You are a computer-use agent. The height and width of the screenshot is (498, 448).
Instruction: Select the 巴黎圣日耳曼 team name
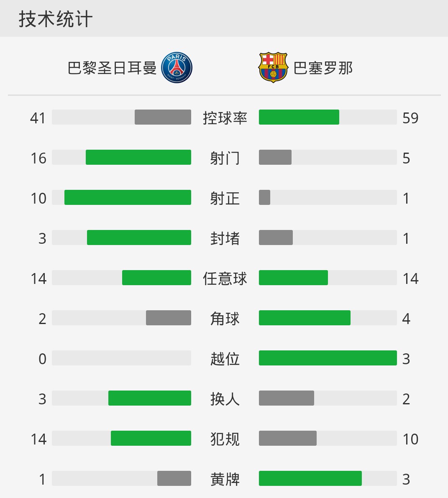click(112, 68)
